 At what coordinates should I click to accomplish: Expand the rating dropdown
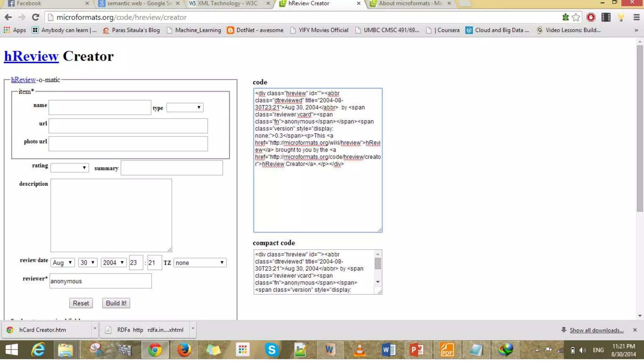[x=69, y=168]
